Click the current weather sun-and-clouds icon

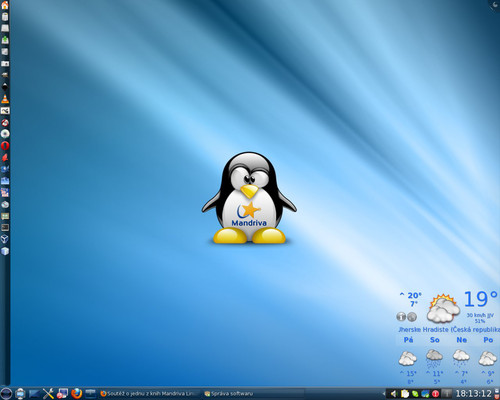[443, 308]
